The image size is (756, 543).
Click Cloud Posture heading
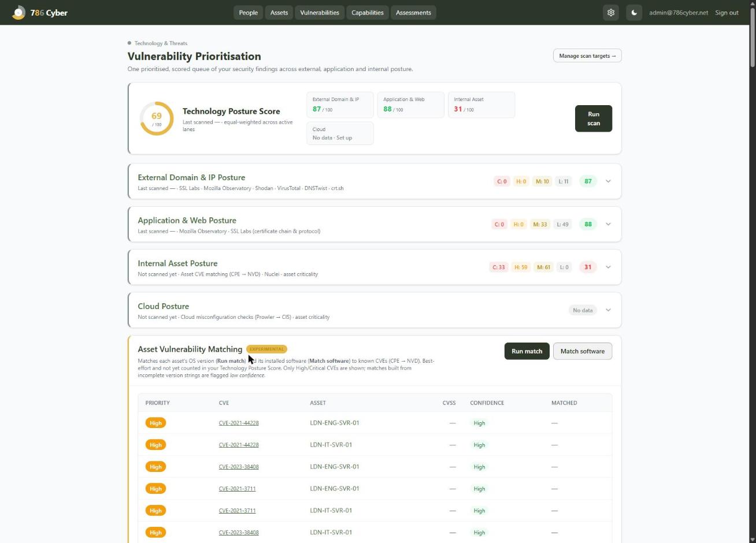coord(163,306)
